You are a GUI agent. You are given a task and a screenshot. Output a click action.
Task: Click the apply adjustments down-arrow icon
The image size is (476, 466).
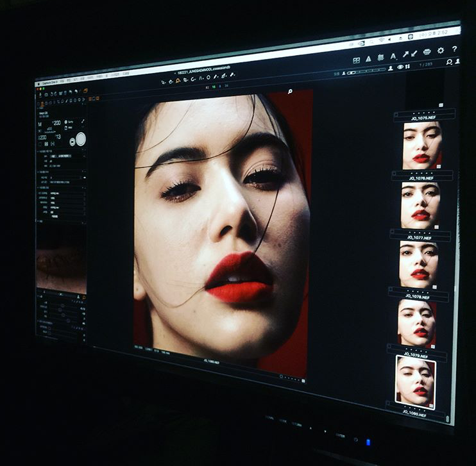tap(414, 54)
